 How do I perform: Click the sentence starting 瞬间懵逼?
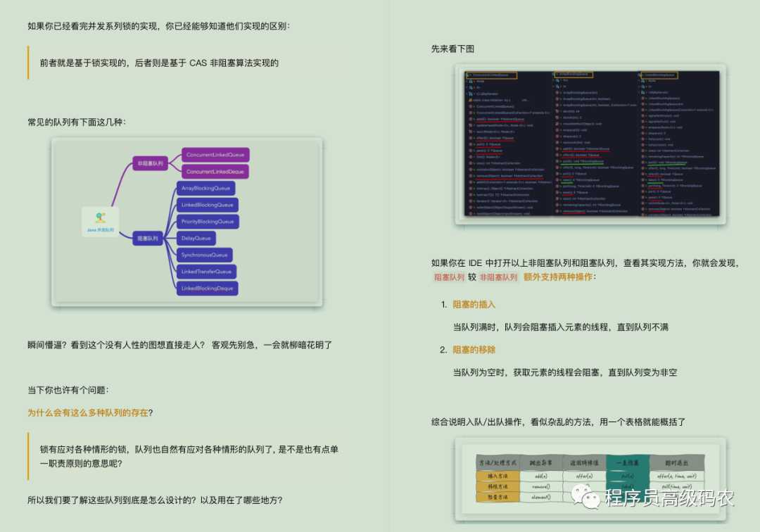pos(180,345)
